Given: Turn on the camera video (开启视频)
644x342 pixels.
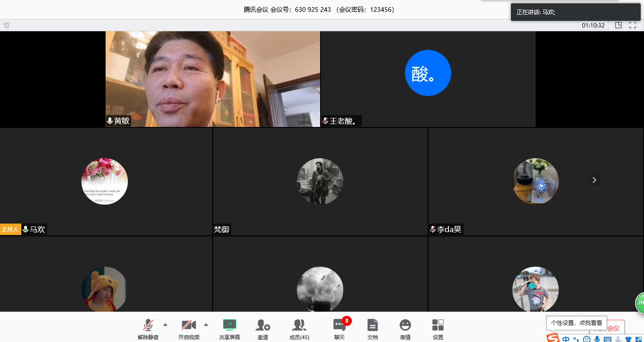Looking at the screenshot, I should tap(188, 325).
